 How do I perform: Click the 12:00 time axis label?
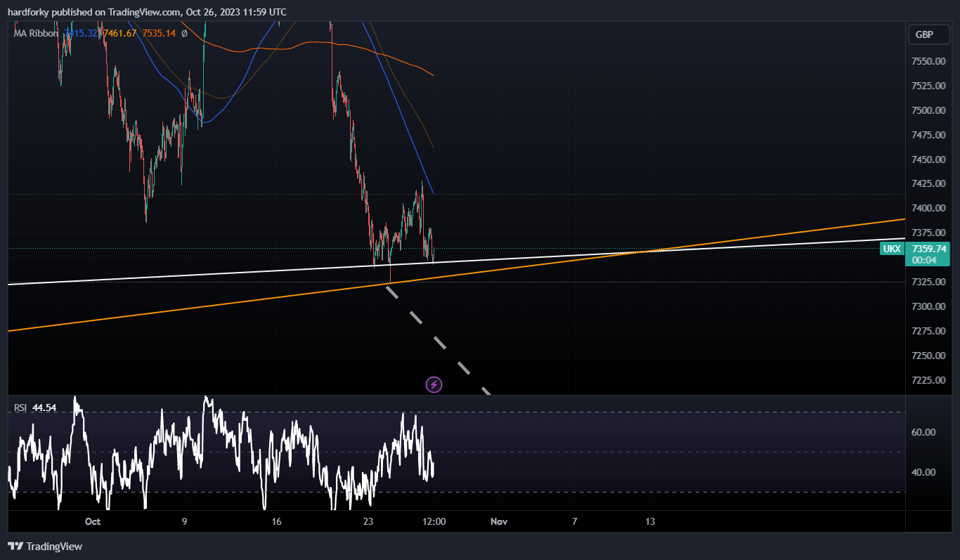tap(434, 521)
